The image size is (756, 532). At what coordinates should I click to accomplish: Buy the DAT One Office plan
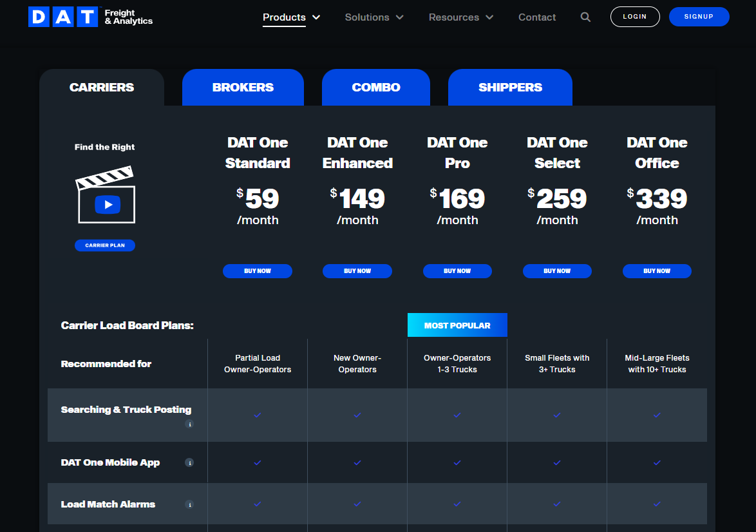point(657,271)
